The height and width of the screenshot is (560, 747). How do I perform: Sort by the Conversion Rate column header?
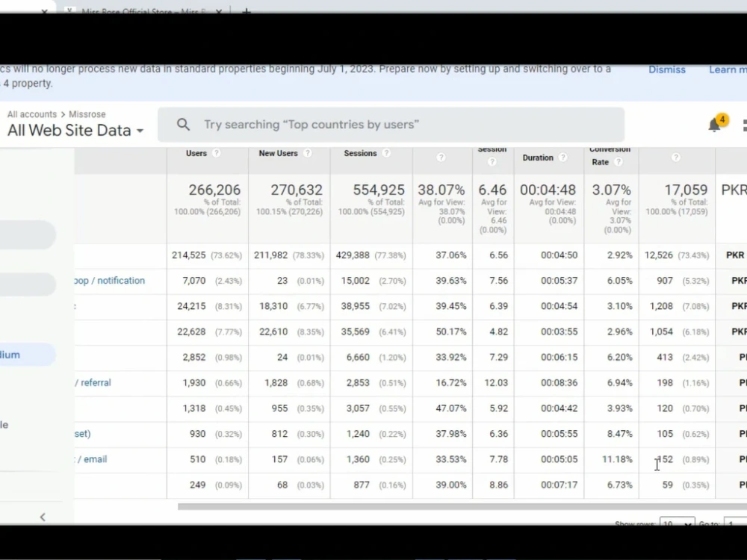coord(610,156)
